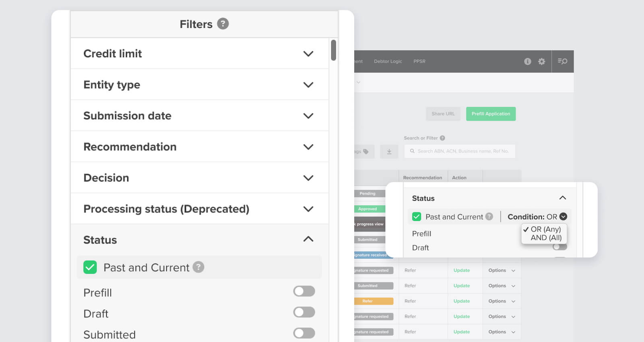Viewport: 644px width, 342px height.
Task: Click the Prefill Application button
Action: point(491,114)
